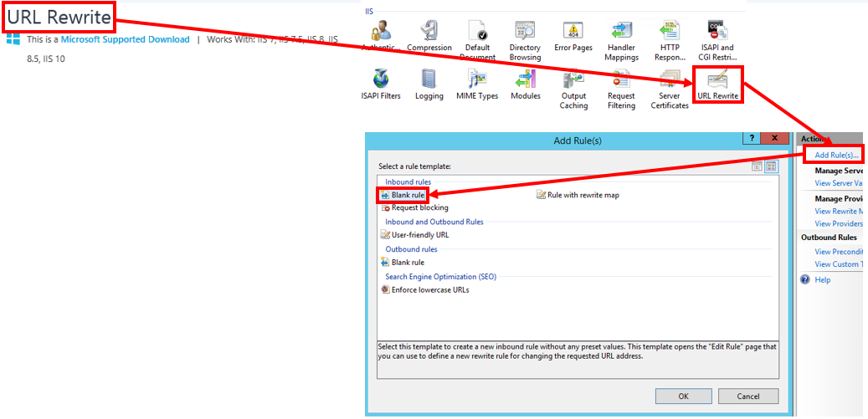The width and height of the screenshot is (868, 419).
Task: Switch the template list to details view
Action: pyautogui.click(x=757, y=166)
